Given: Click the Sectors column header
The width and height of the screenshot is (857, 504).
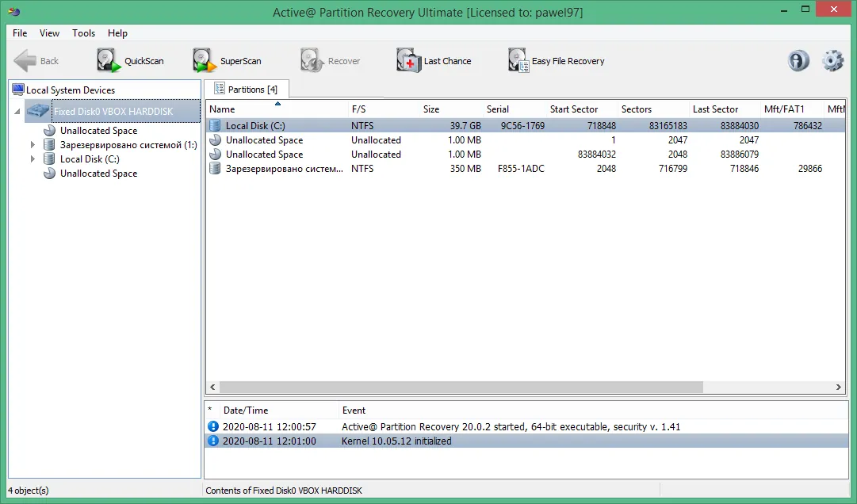Looking at the screenshot, I should [654, 109].
